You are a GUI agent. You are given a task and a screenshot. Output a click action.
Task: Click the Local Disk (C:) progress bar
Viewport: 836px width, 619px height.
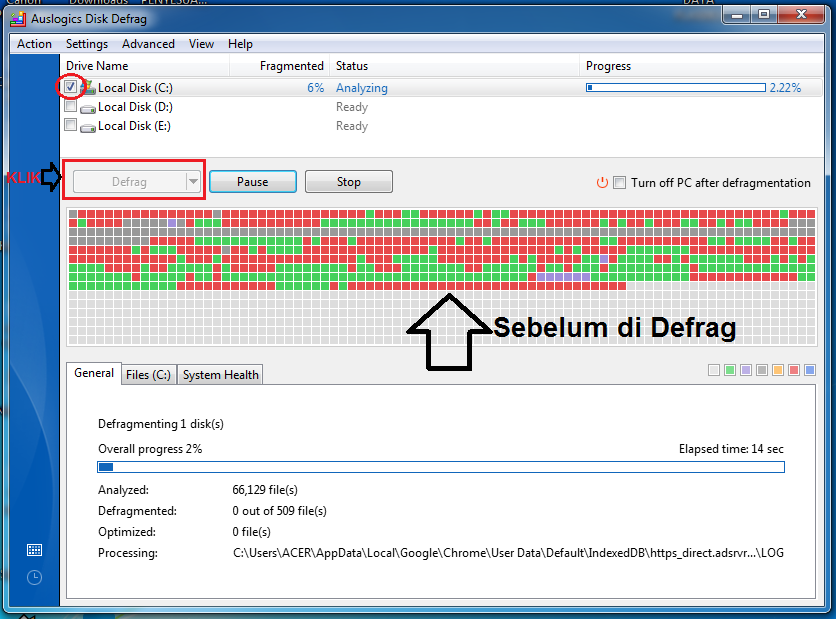(676, 87)
